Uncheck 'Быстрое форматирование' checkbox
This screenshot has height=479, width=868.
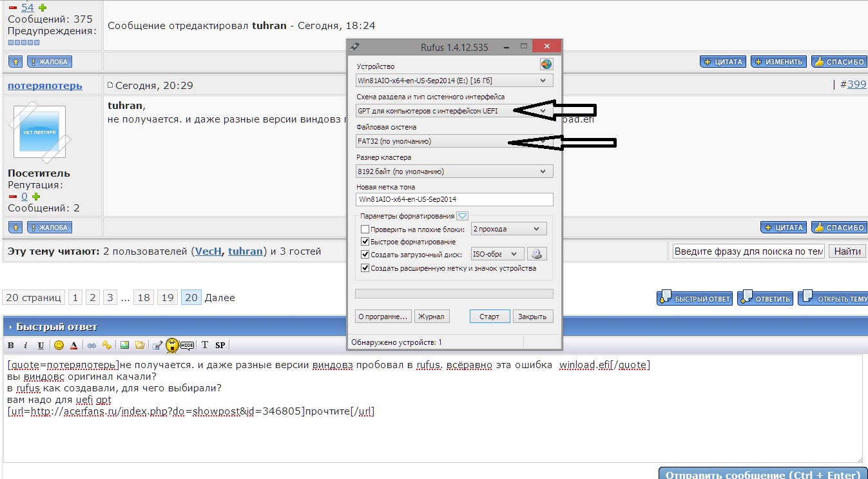click(x=365, y=242)
